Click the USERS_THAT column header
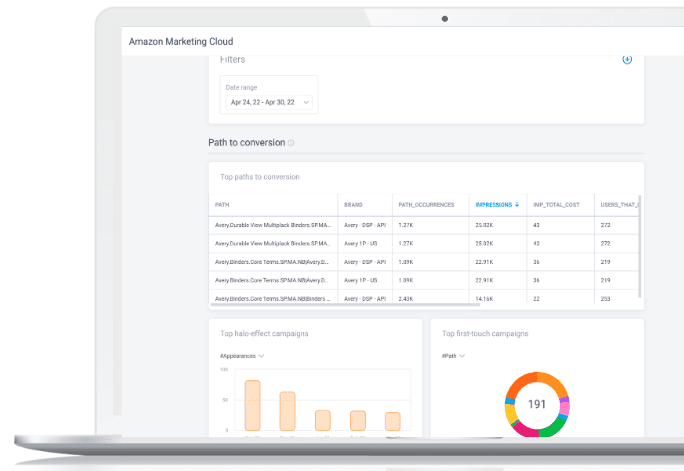 pos(619,205)
